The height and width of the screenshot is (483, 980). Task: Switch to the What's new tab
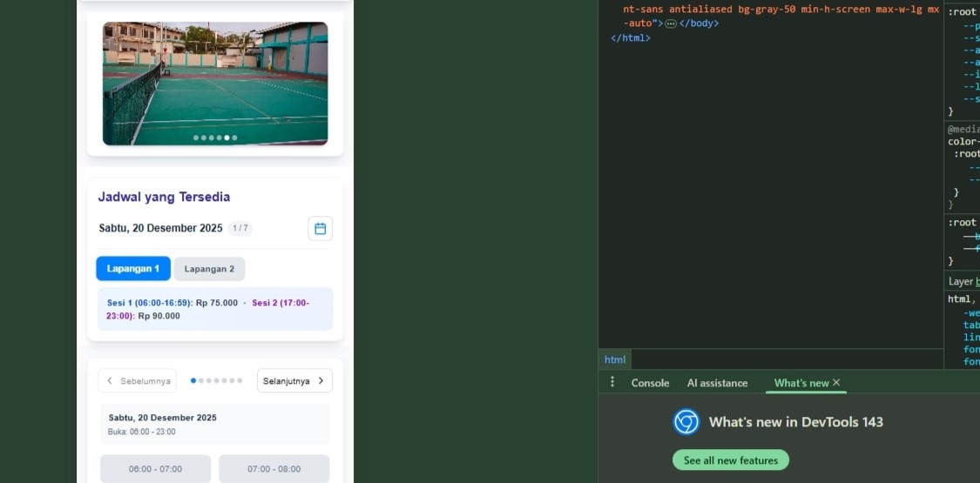coord(801,383)
